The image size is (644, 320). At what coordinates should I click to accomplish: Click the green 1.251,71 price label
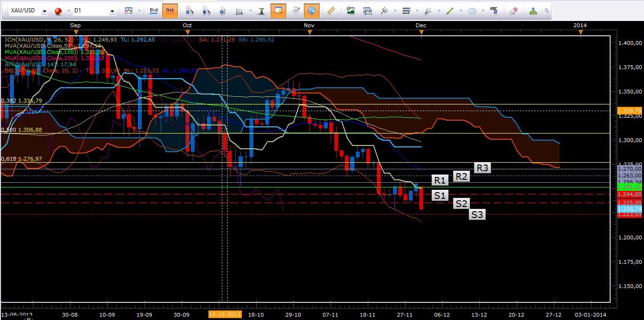coord(629,187)
